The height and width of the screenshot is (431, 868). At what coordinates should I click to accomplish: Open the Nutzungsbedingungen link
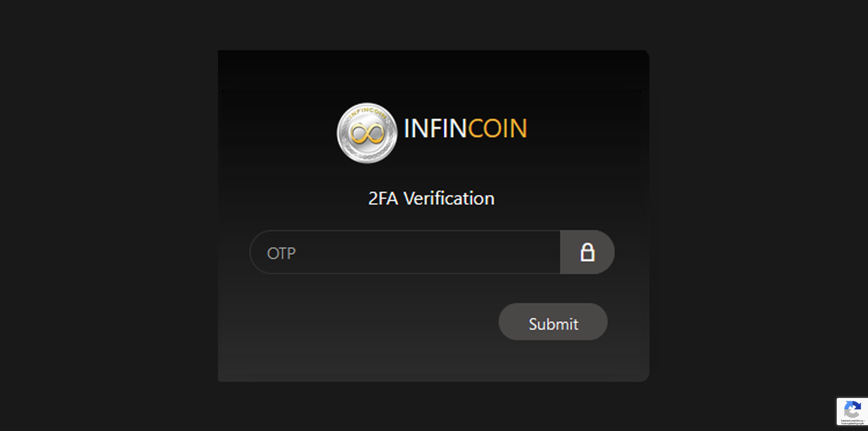point(852,424)
